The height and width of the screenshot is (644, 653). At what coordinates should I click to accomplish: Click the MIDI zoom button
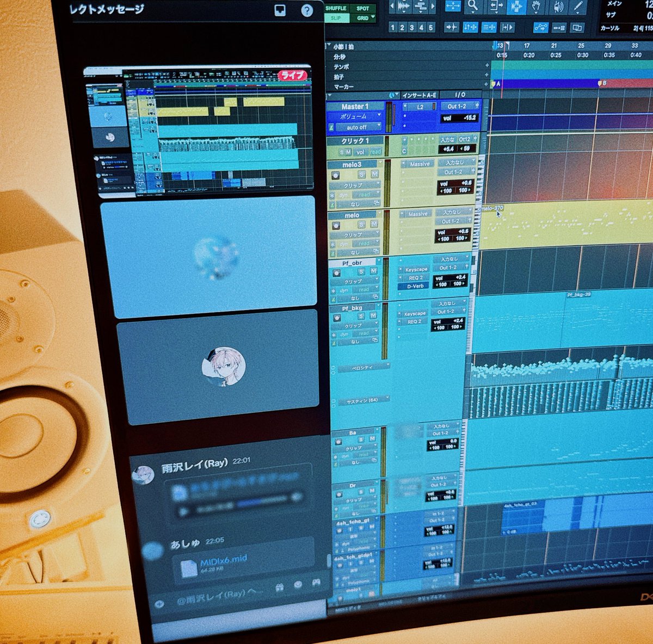pyautogui.click(x=421, y=6)
